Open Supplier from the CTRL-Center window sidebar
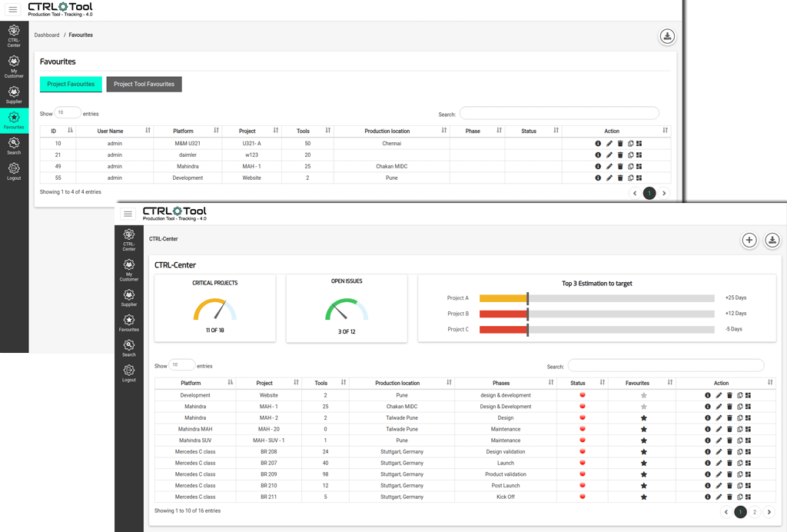 point(129,297)
